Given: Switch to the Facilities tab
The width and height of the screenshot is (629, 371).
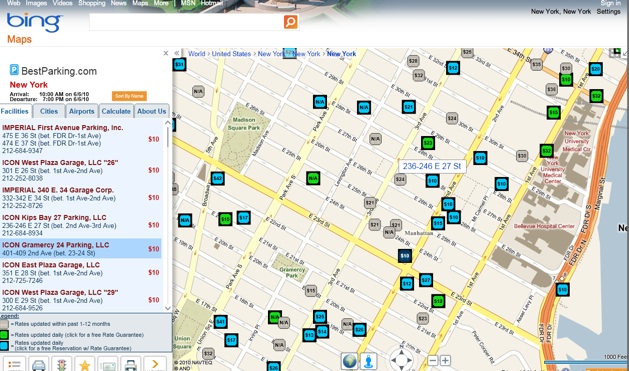Looking at the screenshot, I should point(15,111).
